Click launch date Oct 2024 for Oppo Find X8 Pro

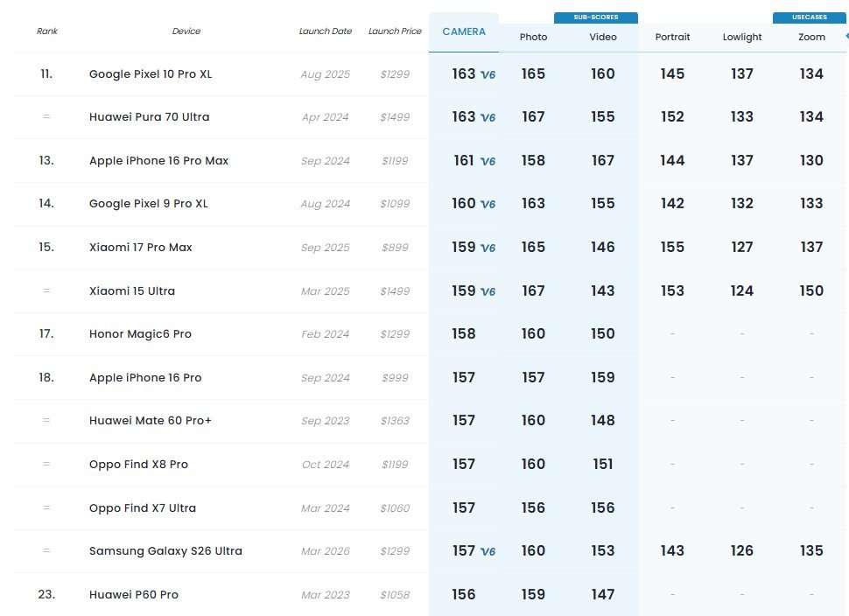(326, 465)
